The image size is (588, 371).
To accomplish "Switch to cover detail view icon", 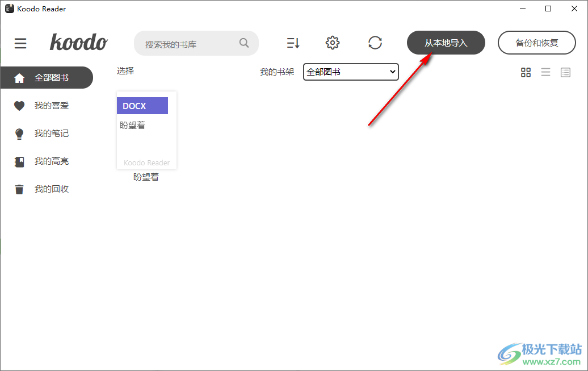I will [x=565, y=72].
